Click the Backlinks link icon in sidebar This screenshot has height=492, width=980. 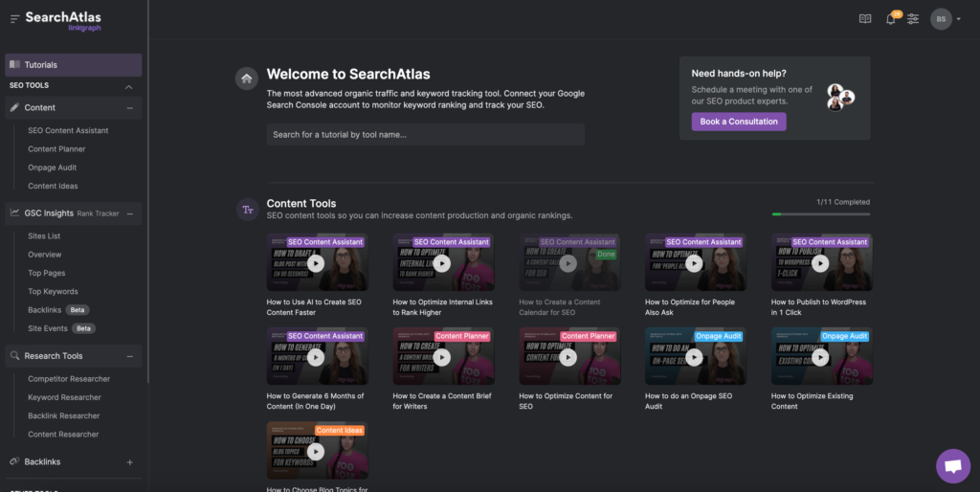pyautogui.click(x=14, y=461)
